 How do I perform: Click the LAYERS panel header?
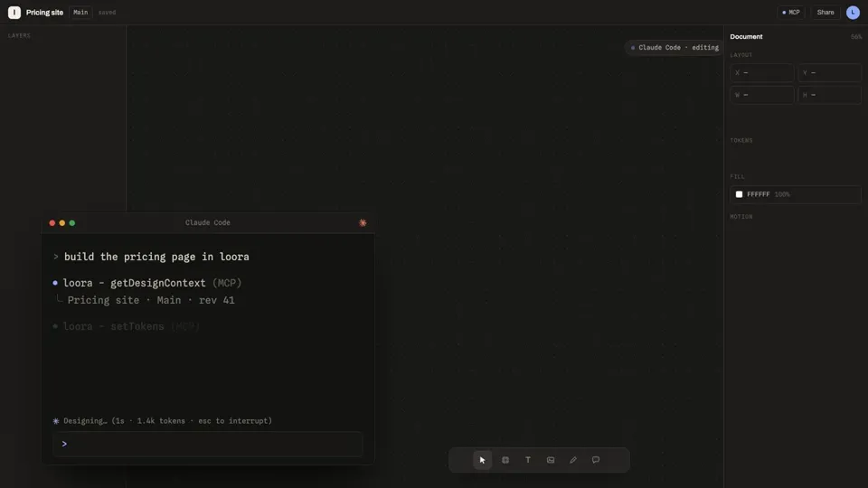19,35
